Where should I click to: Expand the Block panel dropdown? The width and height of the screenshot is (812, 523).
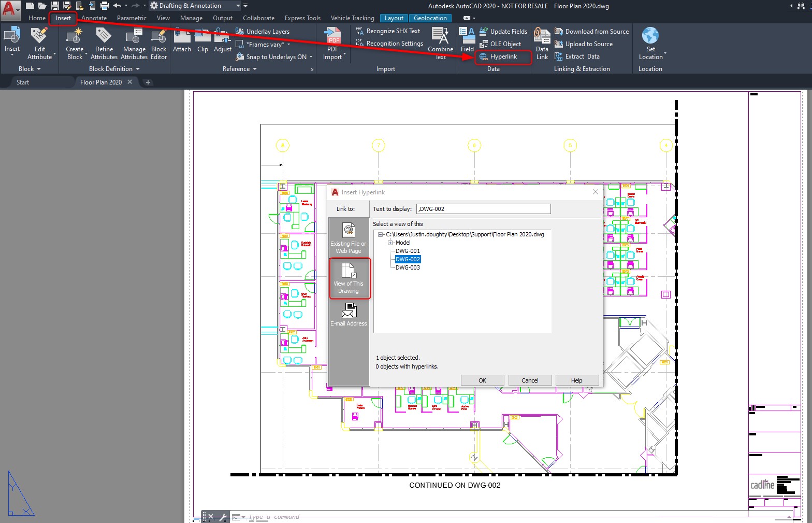tap(30, 69)
